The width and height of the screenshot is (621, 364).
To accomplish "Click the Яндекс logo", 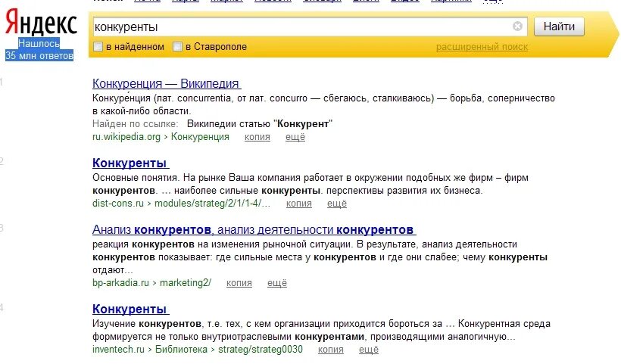I will coord(41,23).
